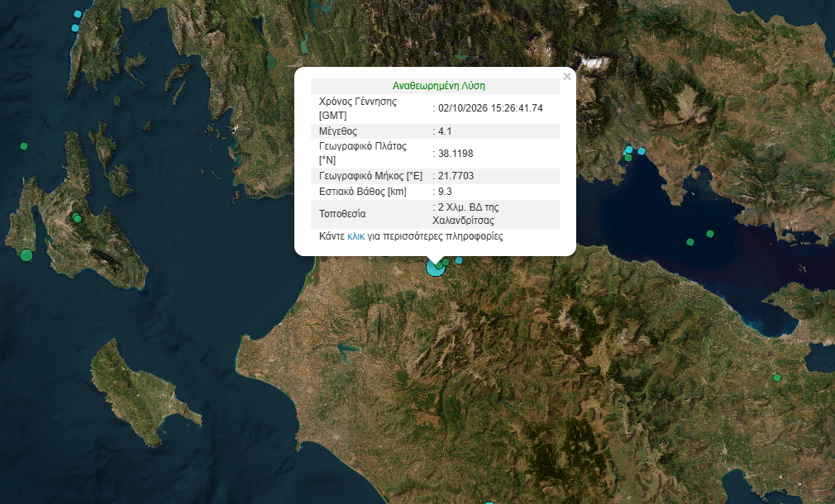Click the Μέγεθος 4.1 row
Viewport: 835px width, 504px height.
(435, 131)
